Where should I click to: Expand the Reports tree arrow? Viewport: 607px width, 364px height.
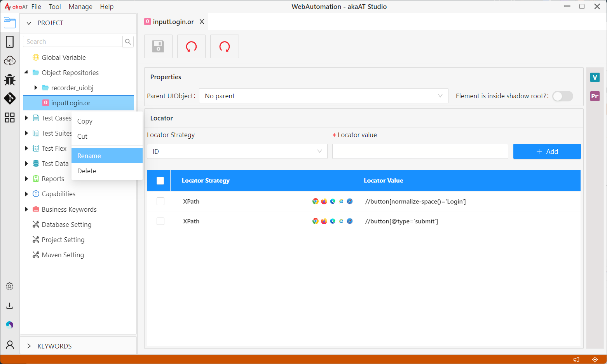(x=26, y=179)
